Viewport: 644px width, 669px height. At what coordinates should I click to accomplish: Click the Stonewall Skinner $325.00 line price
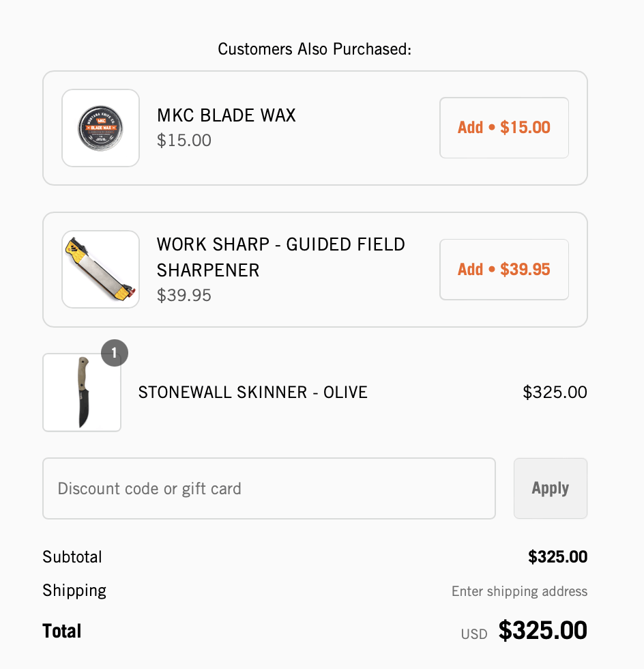click(555, 393)
